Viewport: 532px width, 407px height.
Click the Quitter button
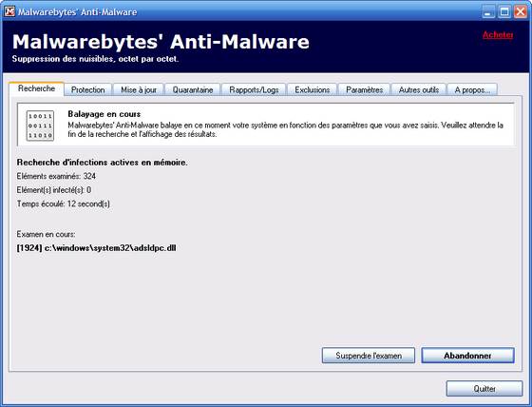tap(484, 388)
